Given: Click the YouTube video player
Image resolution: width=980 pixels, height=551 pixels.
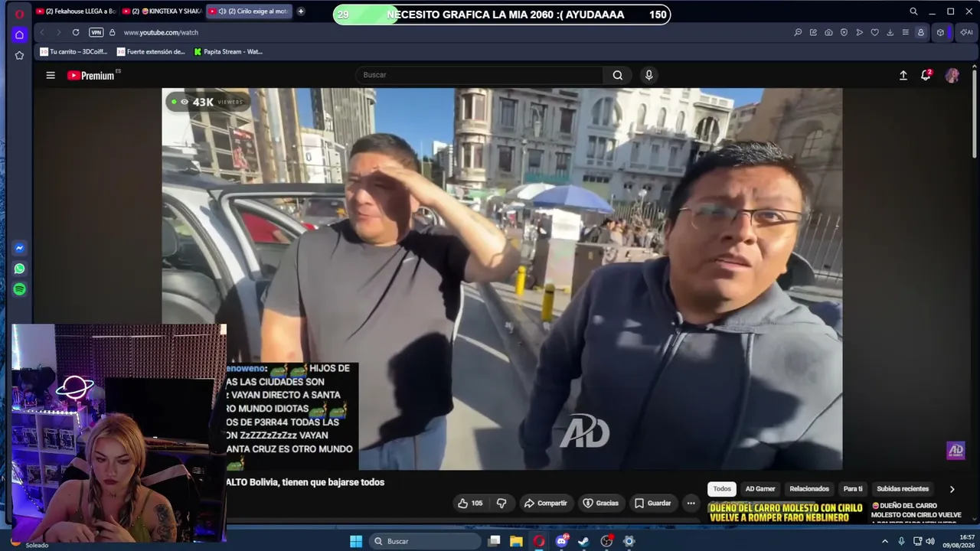Looking at the screenshot, I should pyautogui.click(x=501, y=279).
